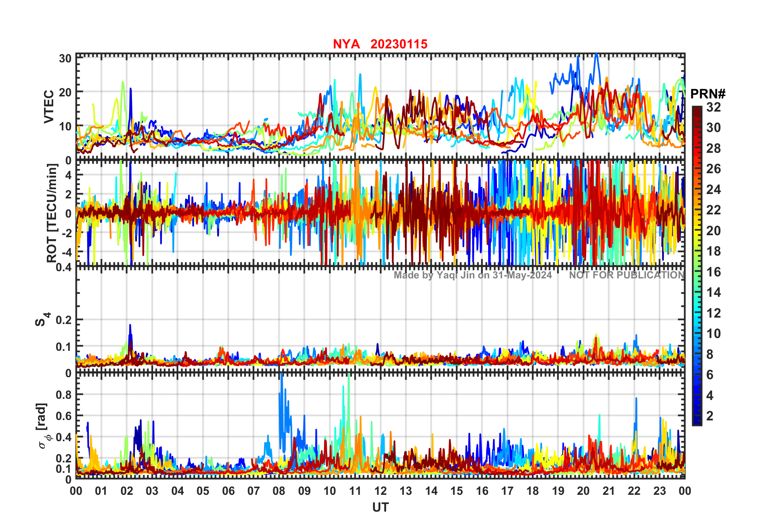Click x-axis tick label '18'
The width and height of the screenshot is (761, 532).
[533, 491]
